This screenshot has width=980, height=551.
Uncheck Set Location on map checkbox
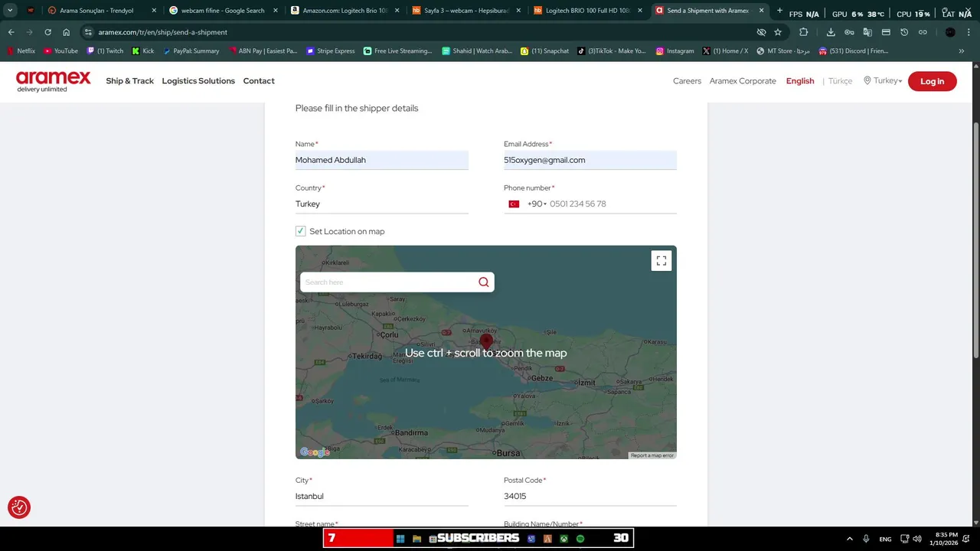300,231
